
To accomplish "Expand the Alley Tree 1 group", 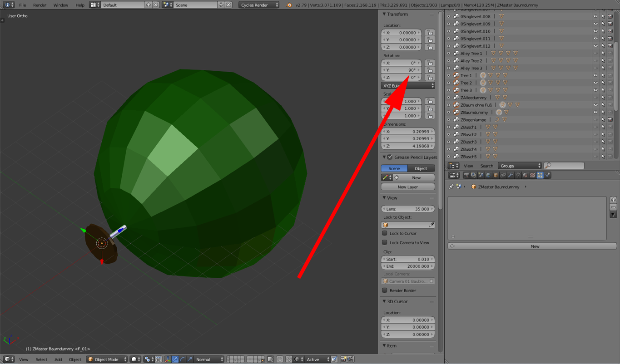I will pos(449,54).
